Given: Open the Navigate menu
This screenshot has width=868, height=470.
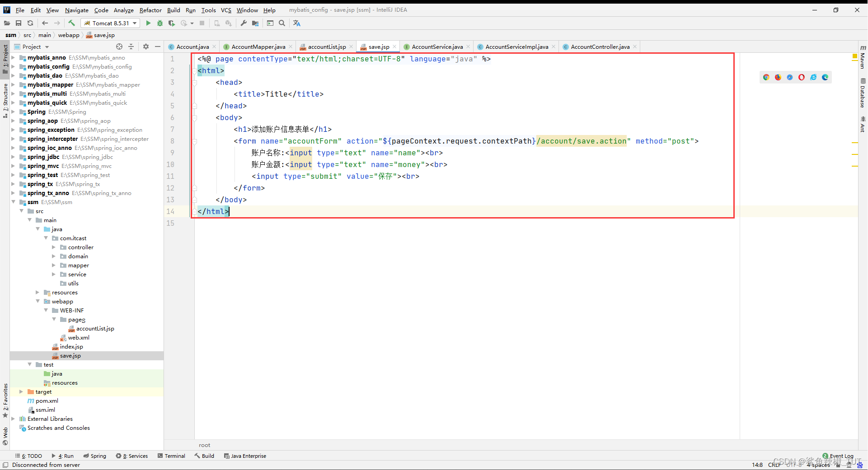Looking at the screenshot, I should [x=76, y=10].
